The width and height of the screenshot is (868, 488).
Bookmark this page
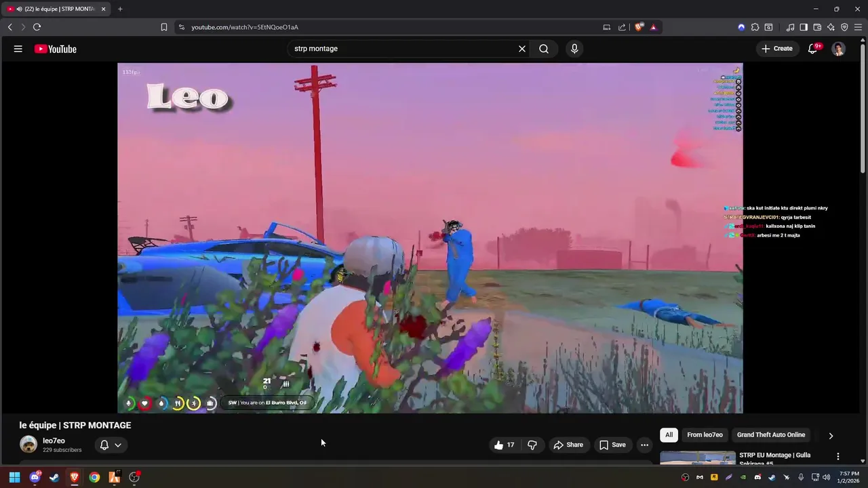pyautogui.click(x=164, y=27)
